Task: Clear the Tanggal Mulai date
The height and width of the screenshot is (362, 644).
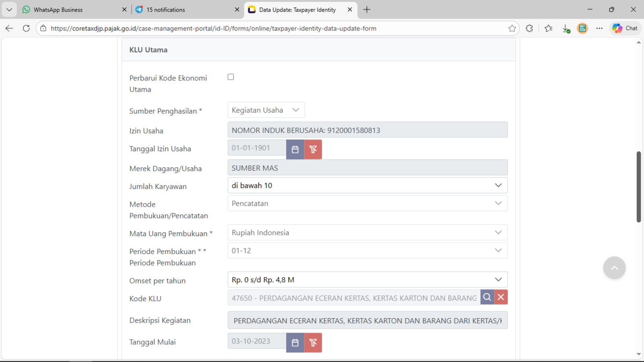Action: pos(313,343)
